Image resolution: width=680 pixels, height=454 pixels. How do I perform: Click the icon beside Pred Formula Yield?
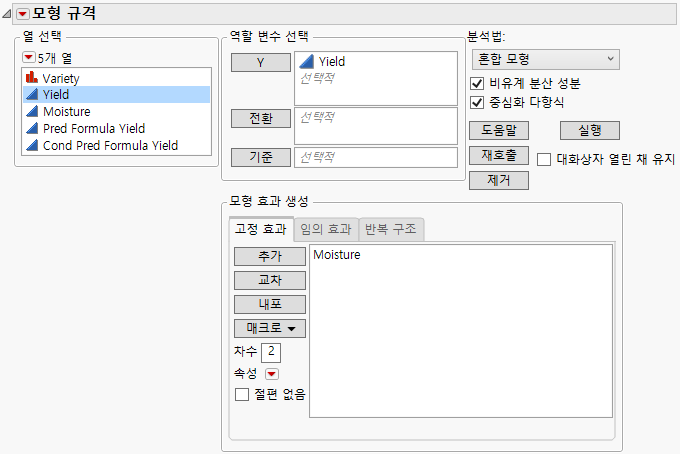(x=31, y=128)
